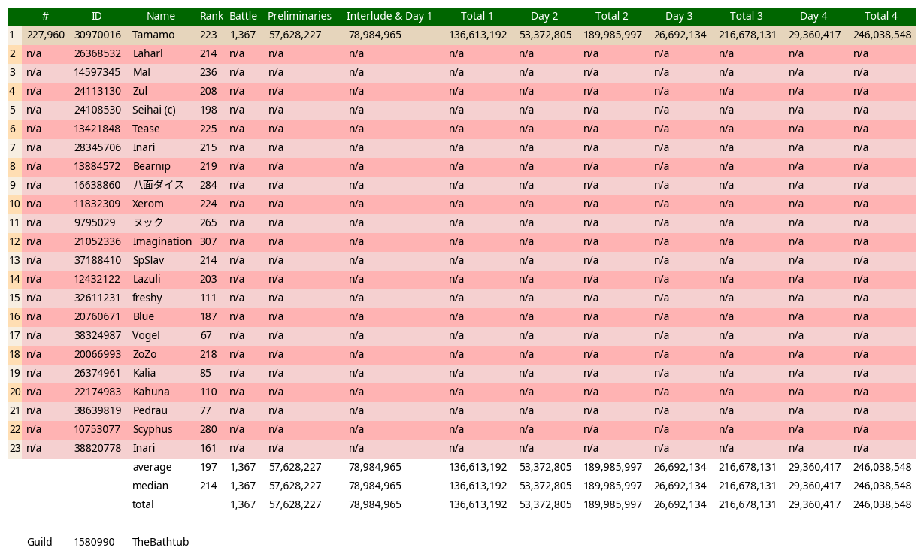This screenshot has width=924, height=560.
Task: Click the Kahuna name cell
Action: [151, 392]
